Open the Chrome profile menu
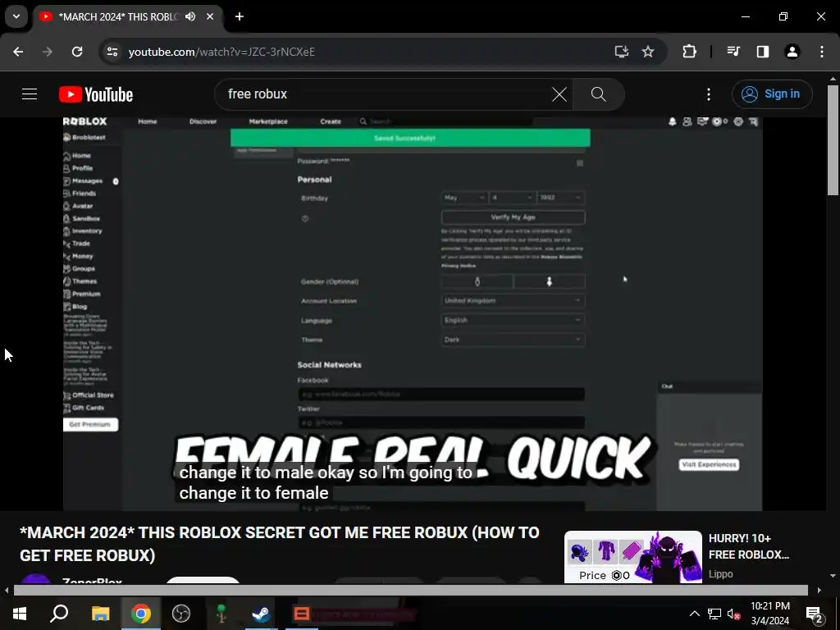 point(792,52)
